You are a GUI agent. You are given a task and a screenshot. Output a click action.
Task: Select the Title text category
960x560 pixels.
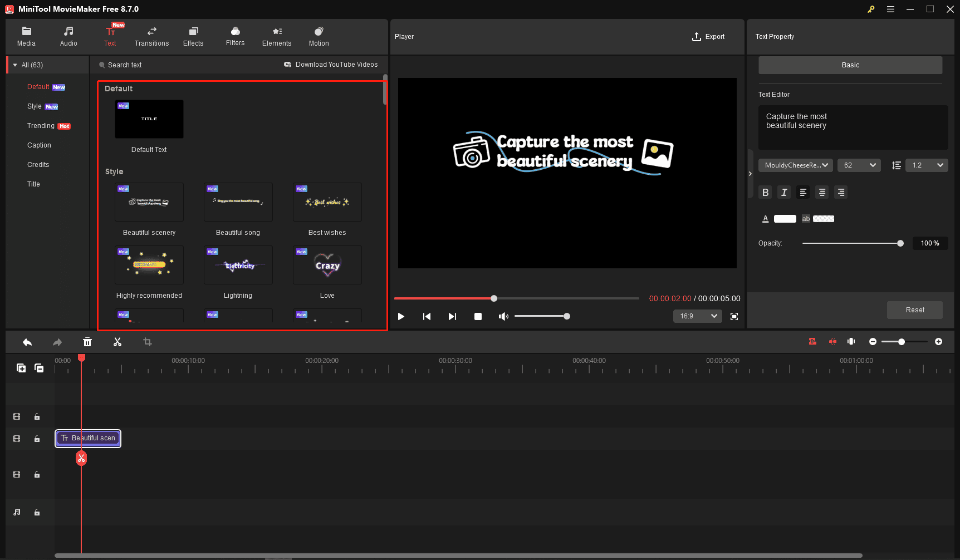click(x=33, y=184)
